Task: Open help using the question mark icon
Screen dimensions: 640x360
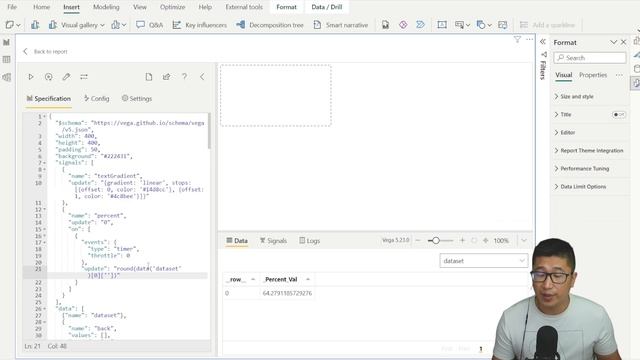Action: point(184,77)
